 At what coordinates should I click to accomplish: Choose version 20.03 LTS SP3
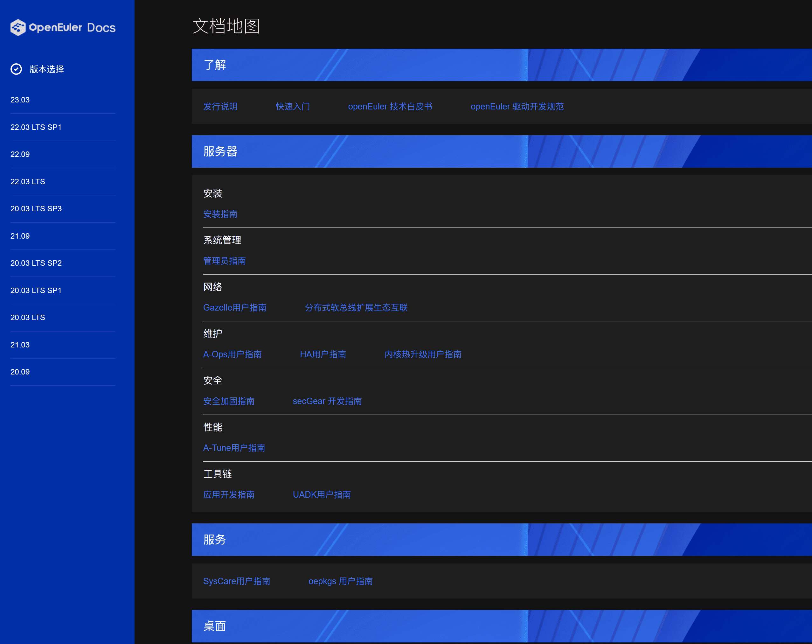click(36, 209)
